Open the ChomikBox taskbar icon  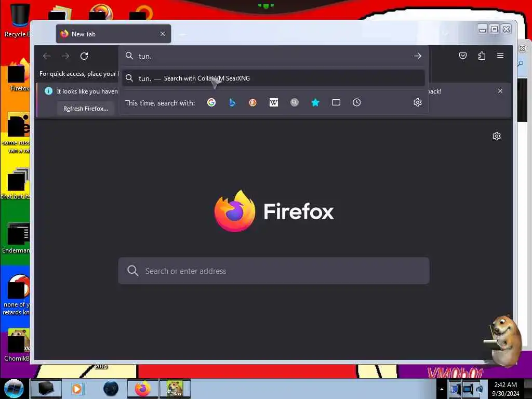pyautogui.click(x=175, y=389)
